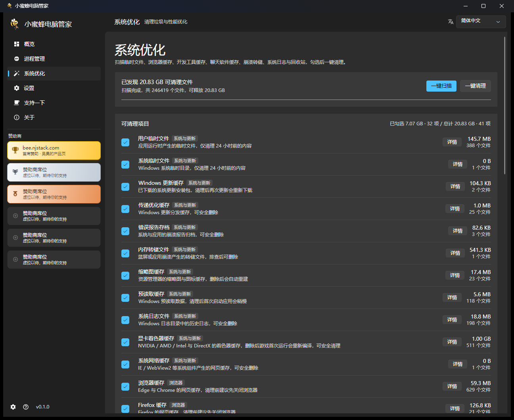Uncheck 用户临时文件 checkbox
Screen dimensions: 514x420
pyautogui.click(x=125, y=142)
